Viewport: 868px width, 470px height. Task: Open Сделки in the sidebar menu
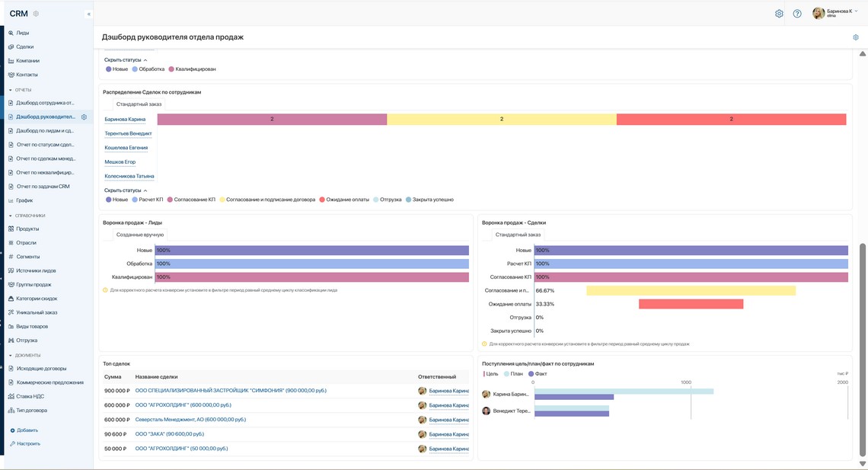(x=24, y=46)
